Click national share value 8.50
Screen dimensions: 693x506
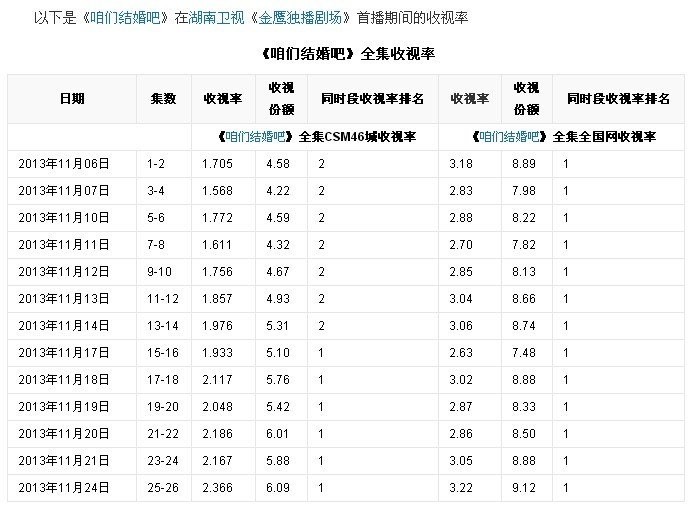[524, 434]
